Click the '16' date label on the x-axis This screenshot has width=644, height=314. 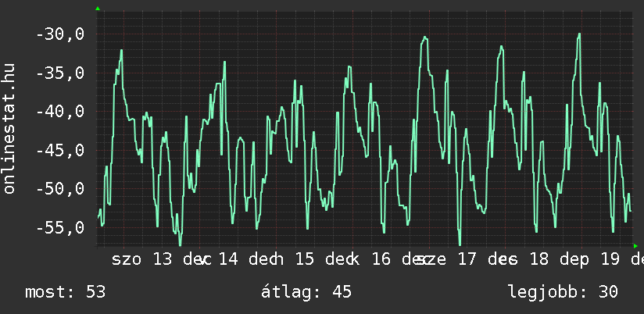[381, 259]
